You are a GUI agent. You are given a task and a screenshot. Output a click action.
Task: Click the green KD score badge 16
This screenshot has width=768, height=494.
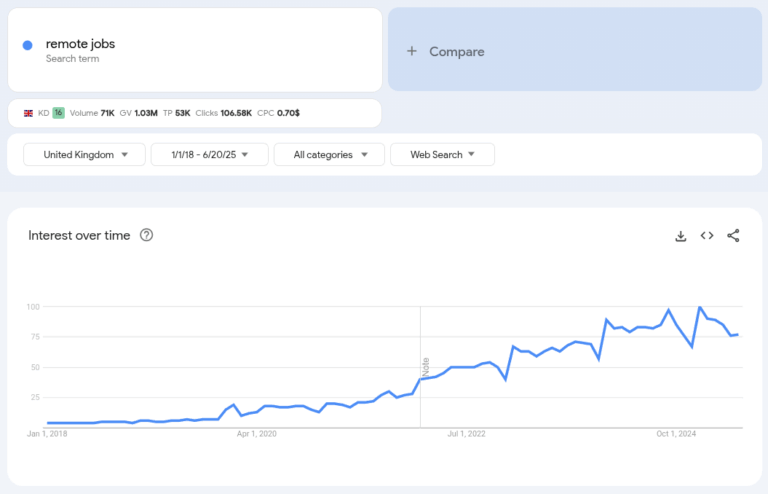click(59, 113)
